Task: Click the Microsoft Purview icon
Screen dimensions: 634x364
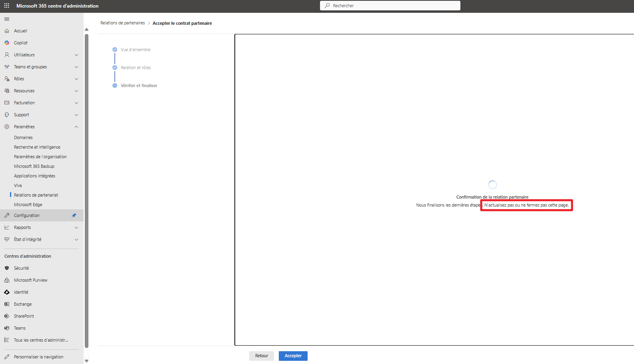Action: 7,280
